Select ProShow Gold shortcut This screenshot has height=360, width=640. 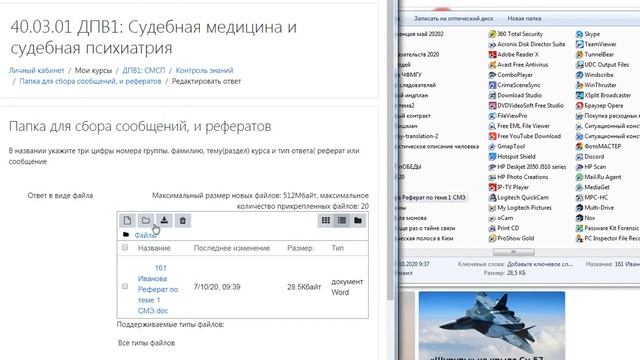pos(511,238)
